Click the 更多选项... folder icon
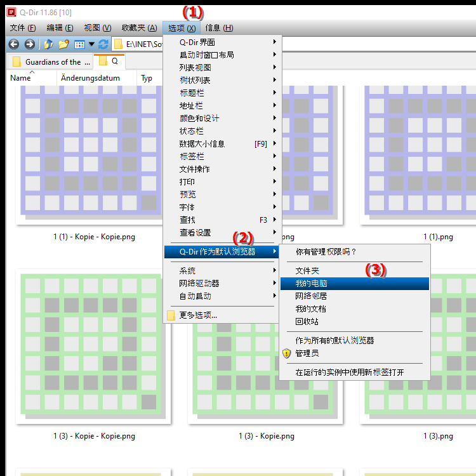The width and height of the screenshot is (476, 476). pos(171,315)
